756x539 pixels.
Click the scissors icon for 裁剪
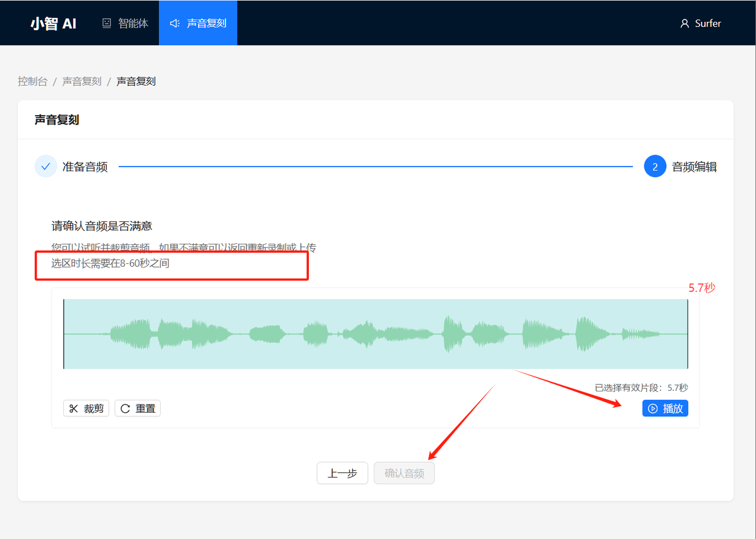point(74,409)
